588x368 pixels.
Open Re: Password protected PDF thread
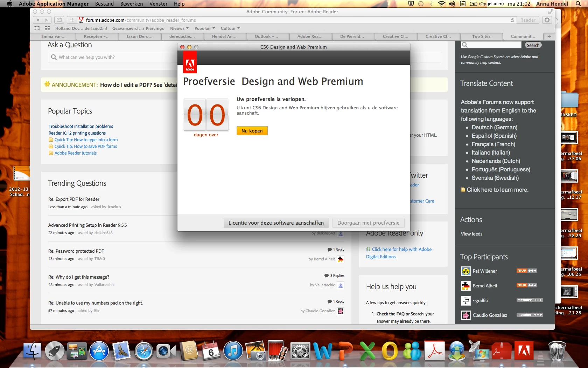click(76, 251)
